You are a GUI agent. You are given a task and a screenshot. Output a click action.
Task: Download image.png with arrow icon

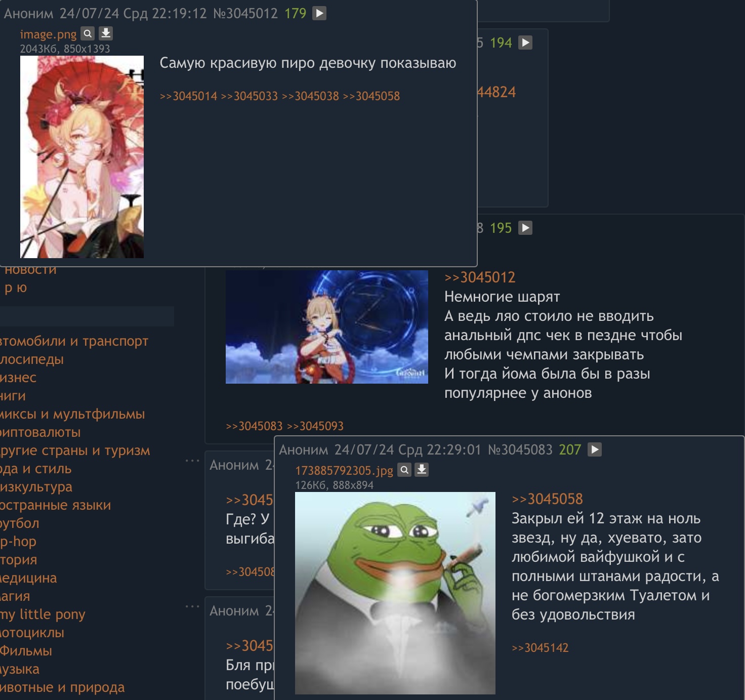(106, 33)
